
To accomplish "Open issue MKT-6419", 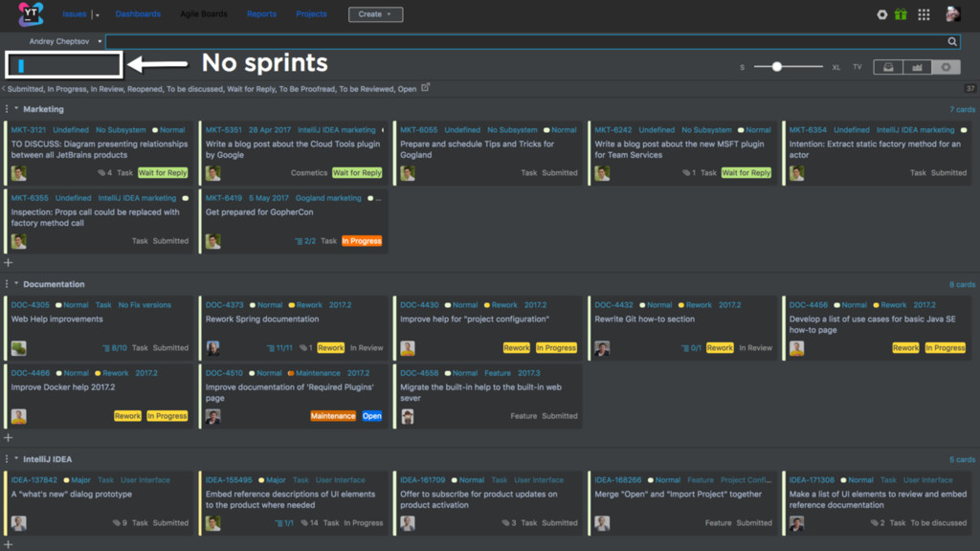I will (x=224, y=198).
